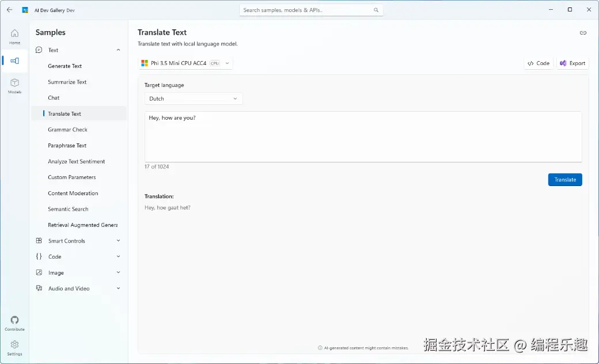Click the Samples navigation icon in sidebar
Screen dimensions: 599x364
tap(14, 60)
